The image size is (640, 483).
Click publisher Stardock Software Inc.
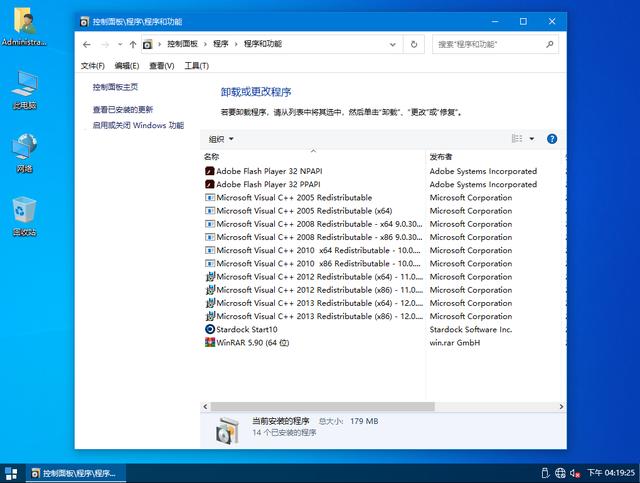point(471,329)
